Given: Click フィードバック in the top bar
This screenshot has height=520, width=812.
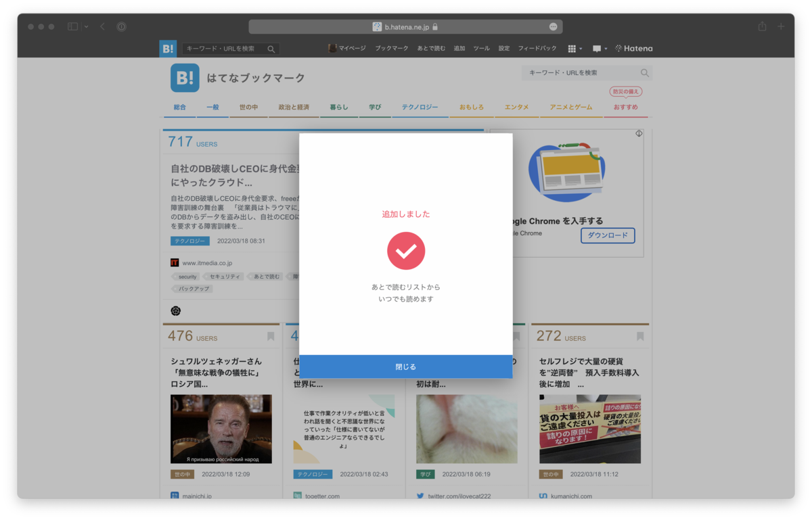Looking at the screenshot, I should point(537,48).
